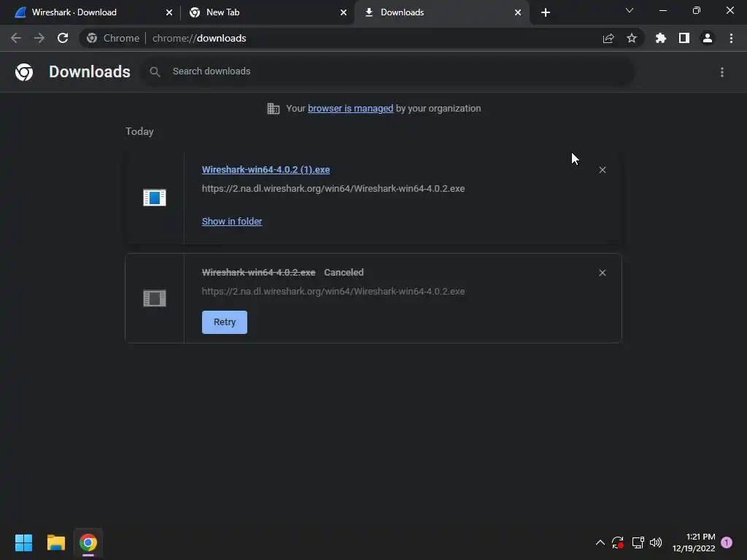Open the volume control in the tray

[x=656, y=542]
